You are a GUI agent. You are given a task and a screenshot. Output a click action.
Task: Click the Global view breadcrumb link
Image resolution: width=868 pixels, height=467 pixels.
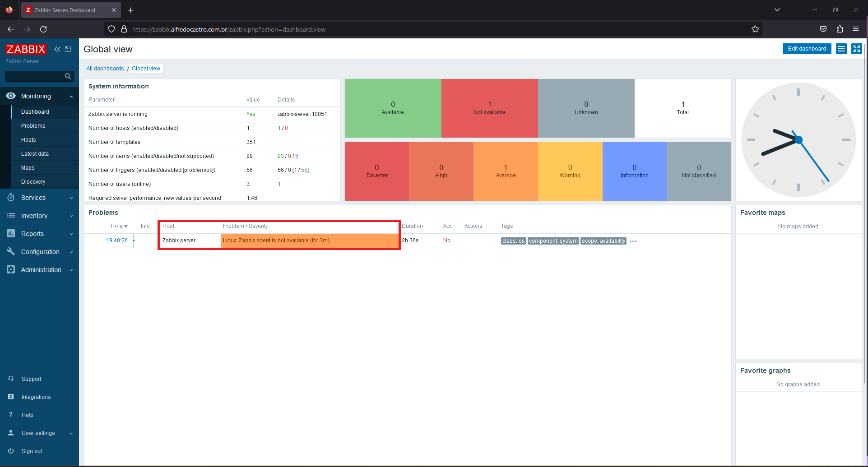146,69
